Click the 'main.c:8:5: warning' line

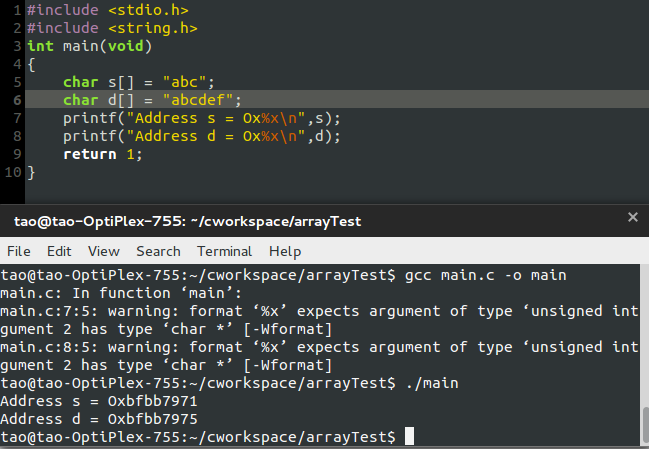coord(319,347)
